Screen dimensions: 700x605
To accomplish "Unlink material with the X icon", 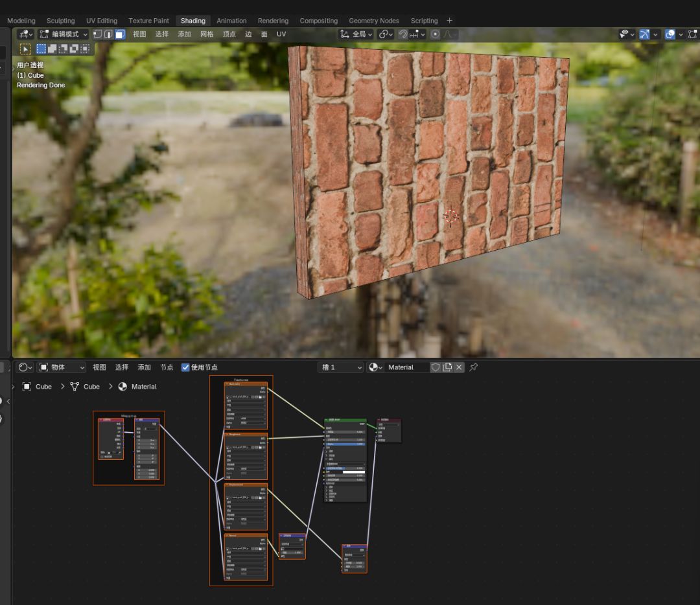I will pyautogui.click(x=459, y=367).
